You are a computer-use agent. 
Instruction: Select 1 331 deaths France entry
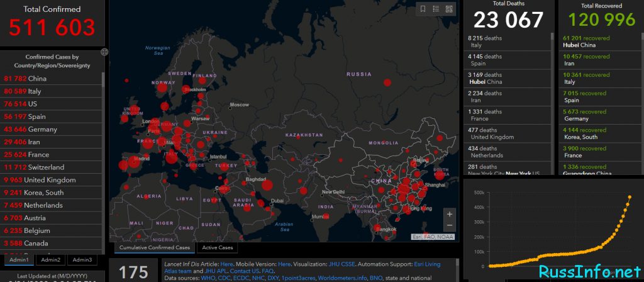[x=508, y=115]
